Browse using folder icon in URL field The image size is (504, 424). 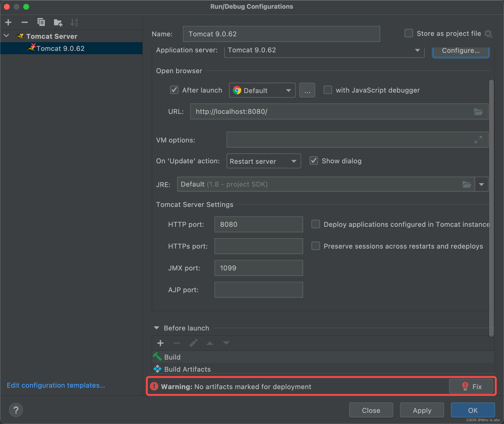[x=478, y=112]
